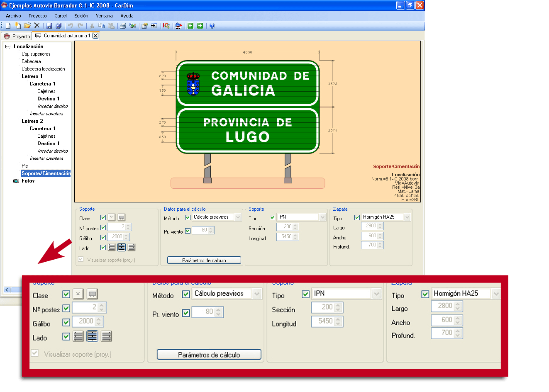This screenshot has height=392, width=549.
Task: Open the Hormigón HA25 dropdown in main window
Action: tap(407, 217)
